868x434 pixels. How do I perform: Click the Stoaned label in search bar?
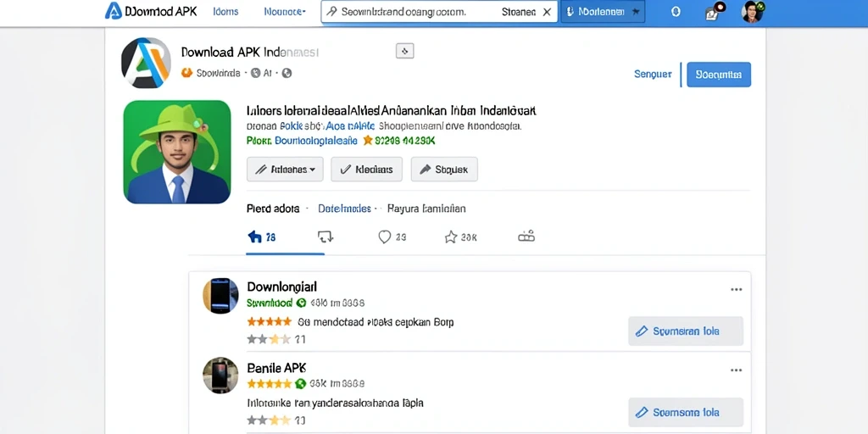519,12
